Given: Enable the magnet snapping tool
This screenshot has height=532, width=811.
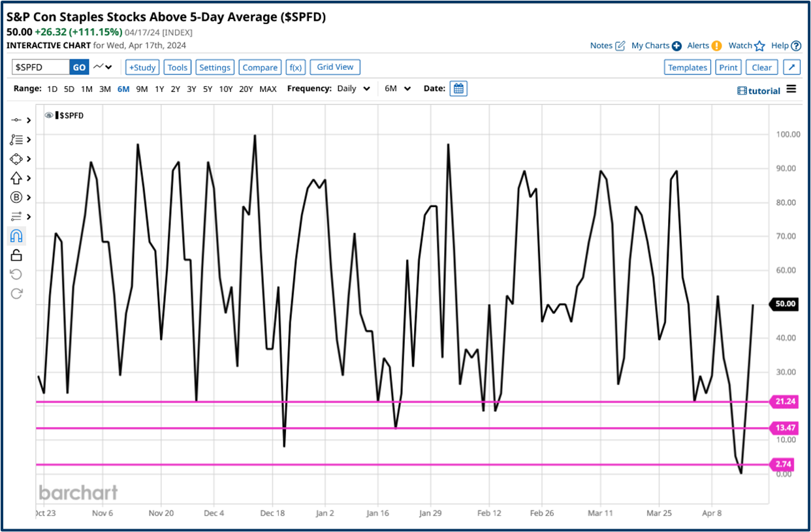Looking at the screenshot, I should pyautogui.click(x=16, y=236).
